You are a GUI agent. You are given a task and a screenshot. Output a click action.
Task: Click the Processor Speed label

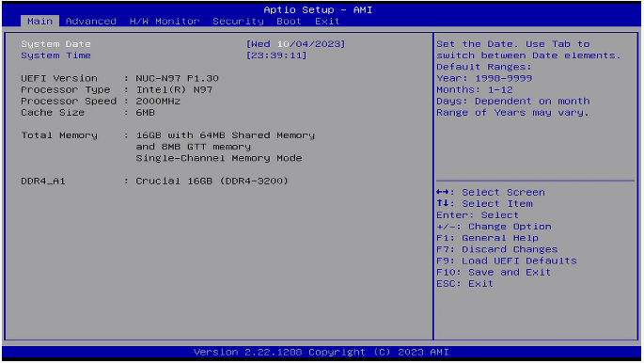(69, 101)
